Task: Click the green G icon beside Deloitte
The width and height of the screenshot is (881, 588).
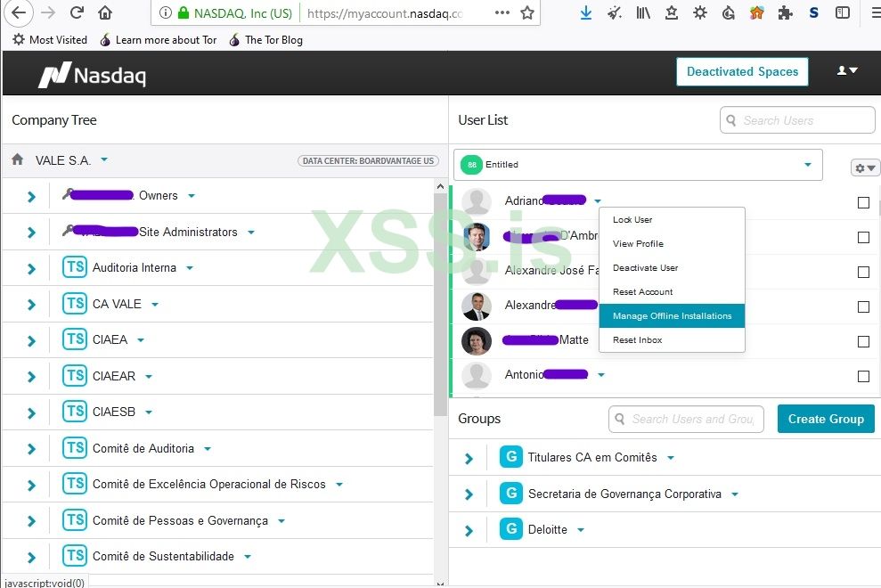Action: (x=510, y=529)
